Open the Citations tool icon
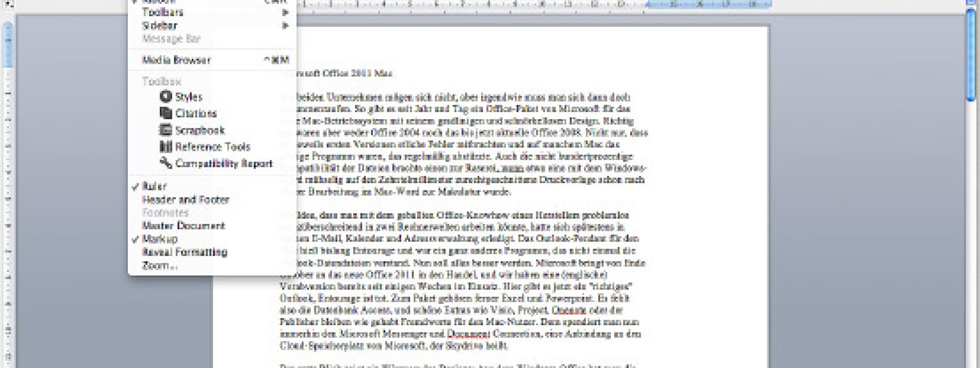The height and width of the screenshot is (368, 980). [166, 113]
